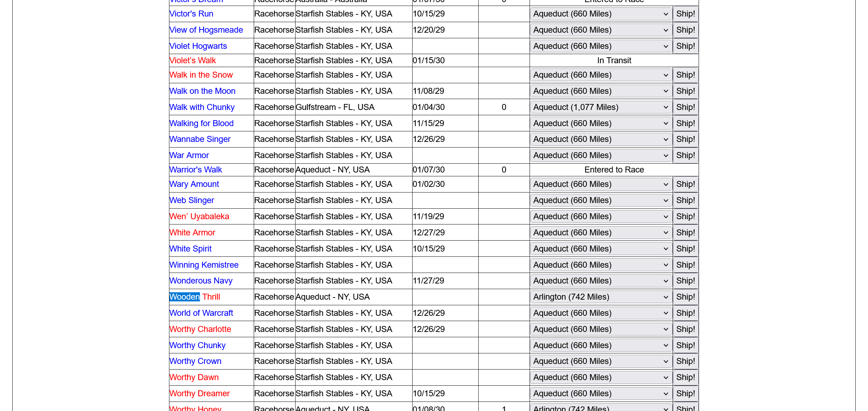The width and height of the screenshot is (868, 411).
Task: Ship Wooden Thrill to Arlington
Action: pos(685,297)
